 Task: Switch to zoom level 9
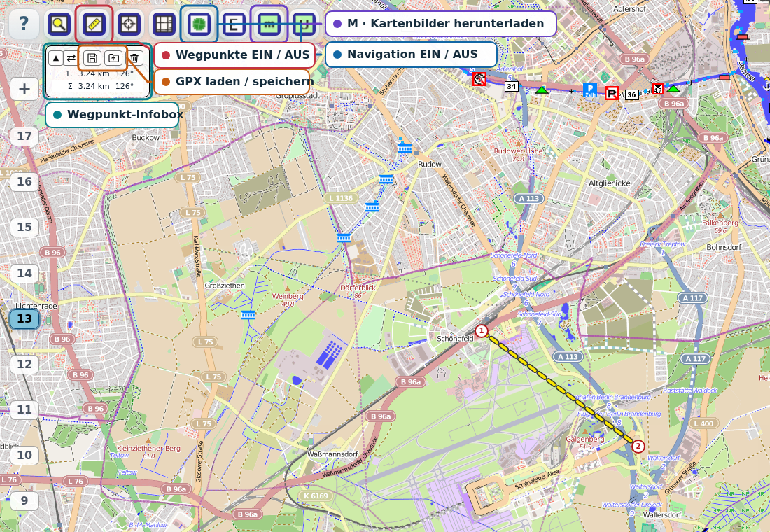pyautogui.click(x=24, y=500)
